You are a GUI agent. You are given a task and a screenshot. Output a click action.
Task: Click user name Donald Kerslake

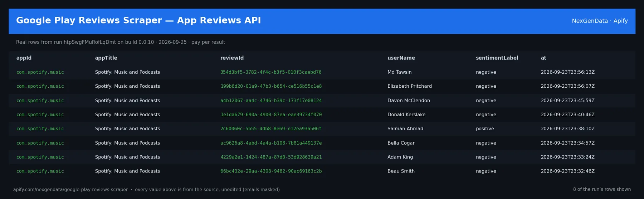[406, 115]
